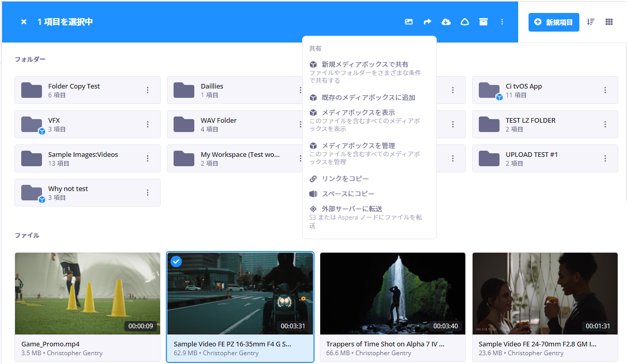
Task: Choose 既存のメディアボックスに追加
Action: (369, 97)
